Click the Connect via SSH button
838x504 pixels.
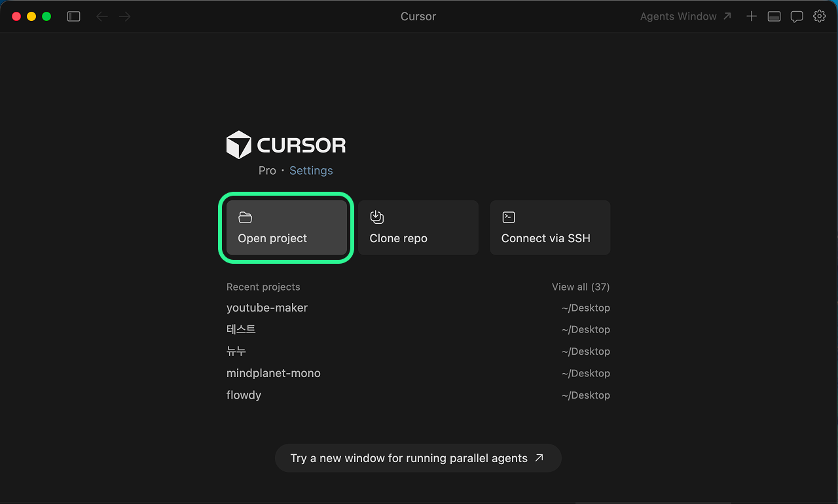coord(550,228)
